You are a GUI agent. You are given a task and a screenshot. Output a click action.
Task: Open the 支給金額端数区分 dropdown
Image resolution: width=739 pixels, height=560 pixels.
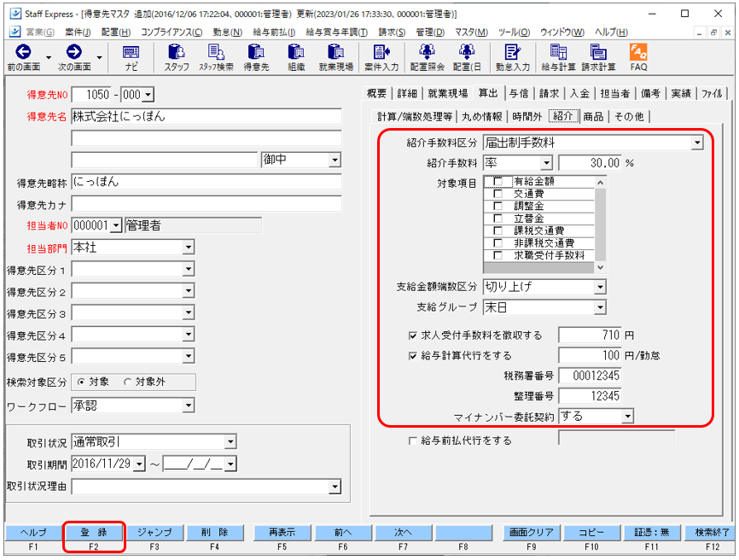(x=600, y=287)
